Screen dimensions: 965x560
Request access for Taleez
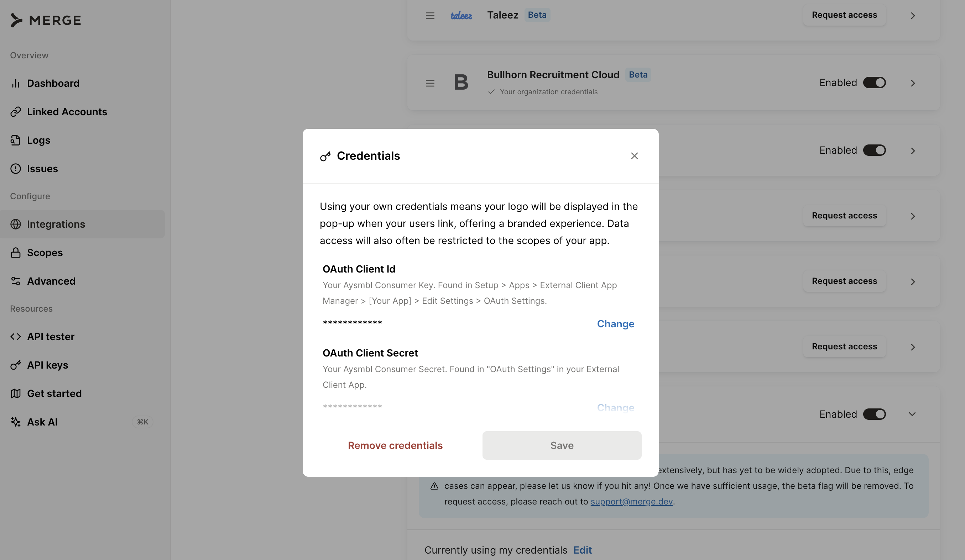tap(844, 15)
